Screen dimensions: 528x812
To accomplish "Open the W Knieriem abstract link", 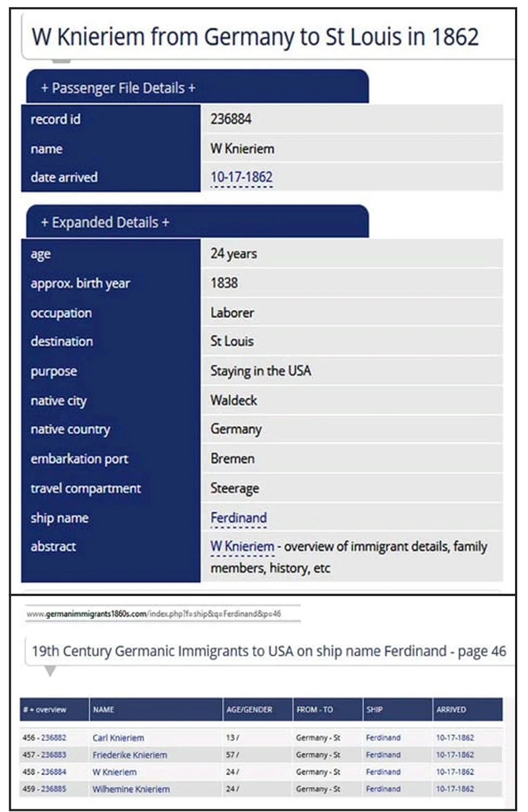I will tap(242, 547).
